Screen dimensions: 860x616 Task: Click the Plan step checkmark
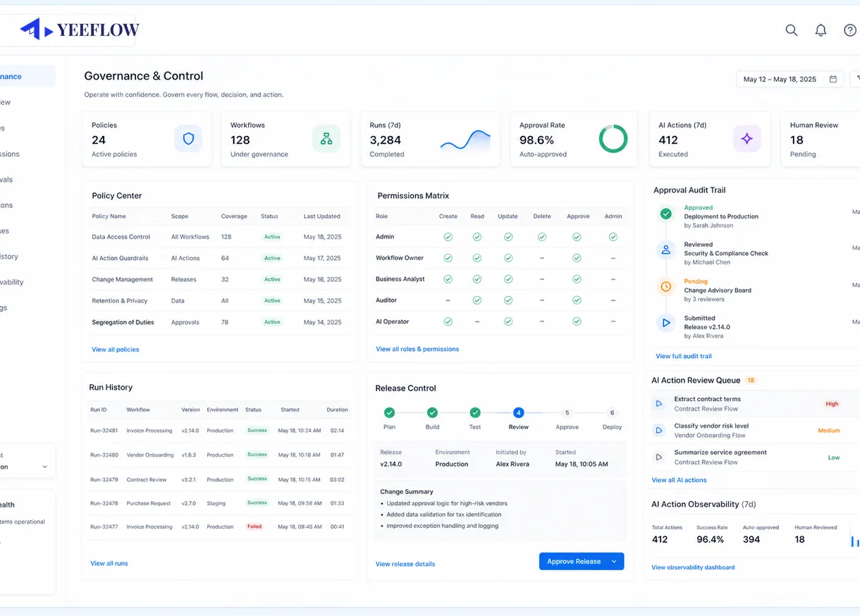click(x=389, y=412)
